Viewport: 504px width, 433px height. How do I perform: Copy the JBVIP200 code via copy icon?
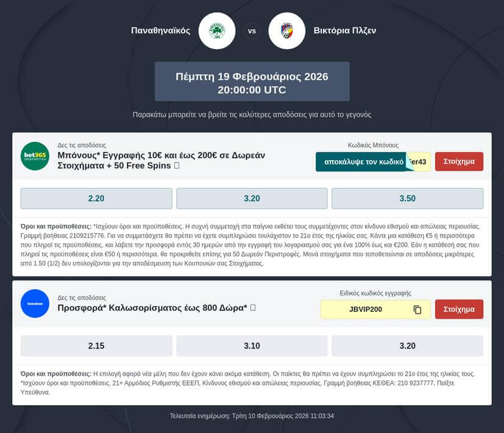(x=417, y=309)
